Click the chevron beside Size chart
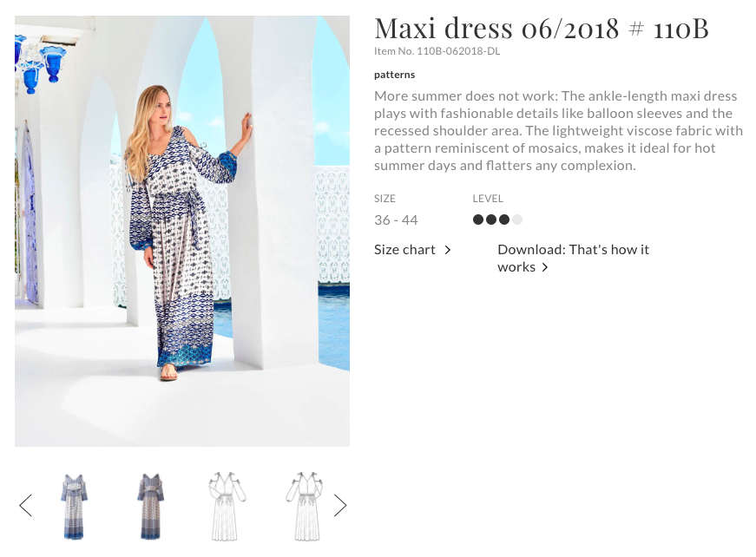The image size is (756, 557). point(448,250)
